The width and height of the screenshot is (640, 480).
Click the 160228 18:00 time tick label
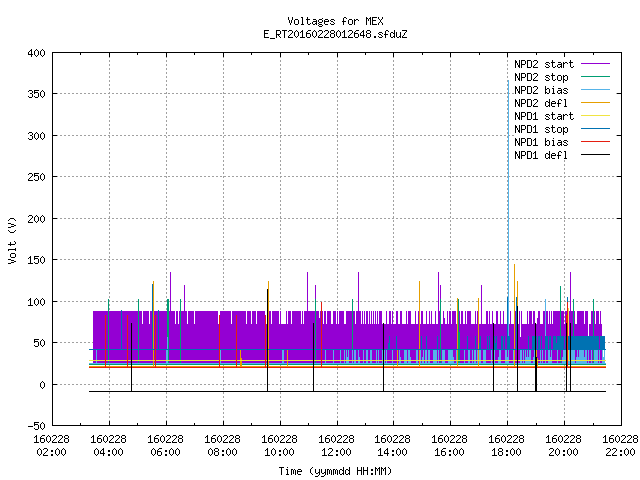[506, 446]
